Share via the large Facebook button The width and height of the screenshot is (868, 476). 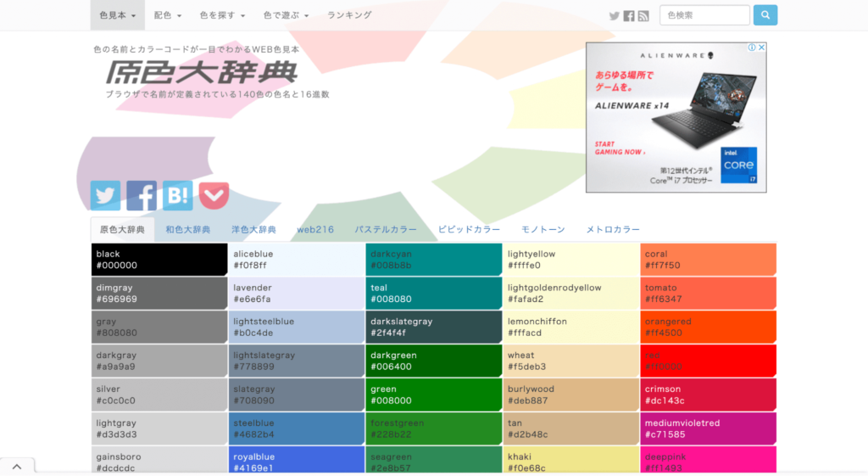click(142, 195)
